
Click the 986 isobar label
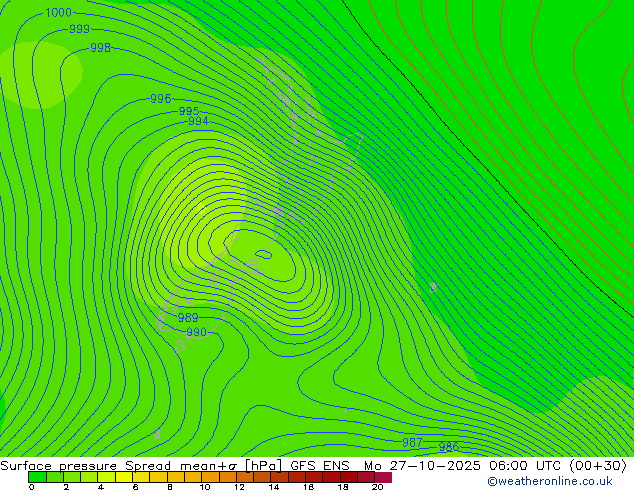click(449, 447)
